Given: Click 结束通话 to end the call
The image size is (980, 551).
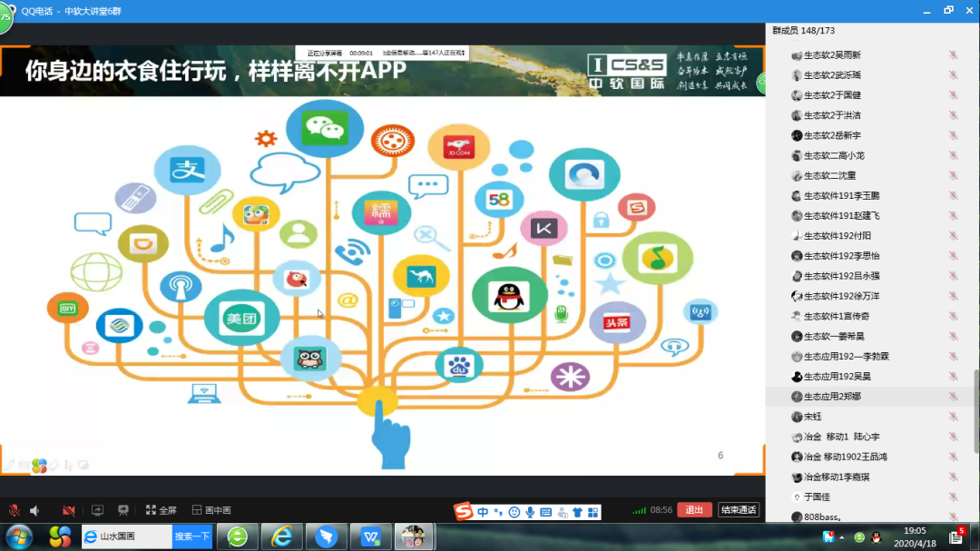Looking at the screenshot, I should click(x=738, y=510).
